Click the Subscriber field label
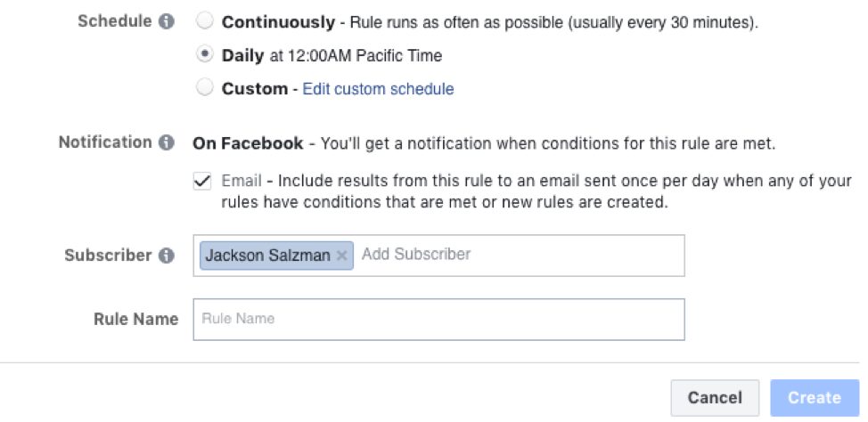868x422 pixels. pos(108,256)
